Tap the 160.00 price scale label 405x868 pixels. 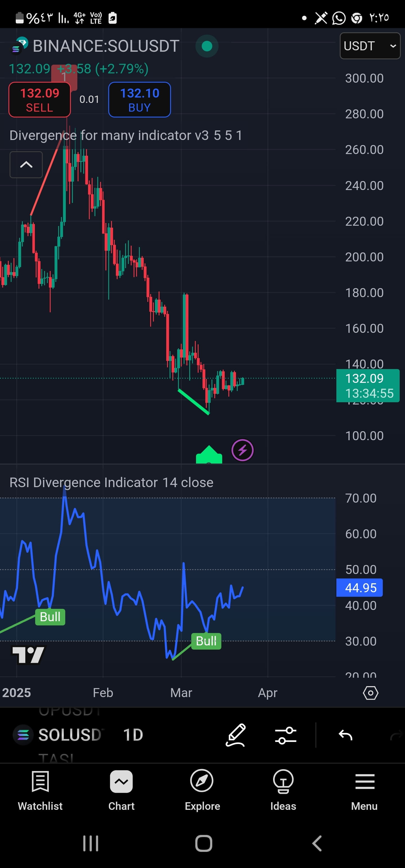point(364,329)
